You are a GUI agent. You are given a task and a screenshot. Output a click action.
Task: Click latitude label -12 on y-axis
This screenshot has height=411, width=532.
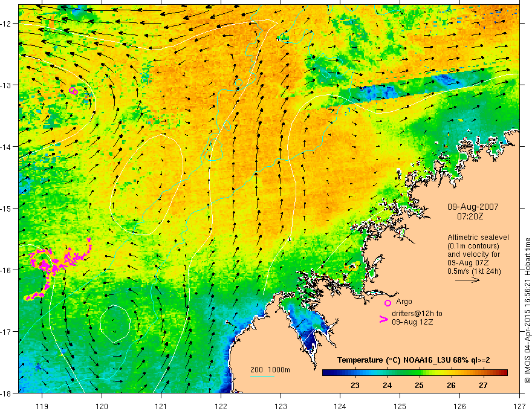tap(7, 24)
